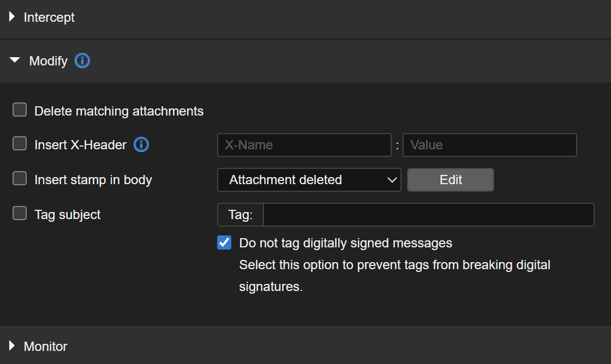Click the Insert X-Header info icon
The width and height of the screenshot is (611, 364).
coord(141,145)
